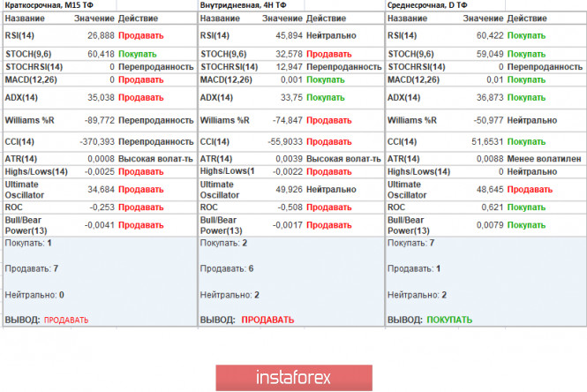Click ADX(14) value 33,75
Image resolution: width=587 pixels, height=392 pixels.
(291, 98)
